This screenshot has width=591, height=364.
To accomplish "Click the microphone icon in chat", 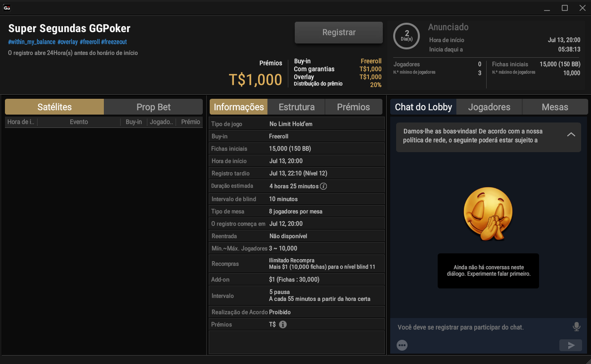I will pos(576,327).
